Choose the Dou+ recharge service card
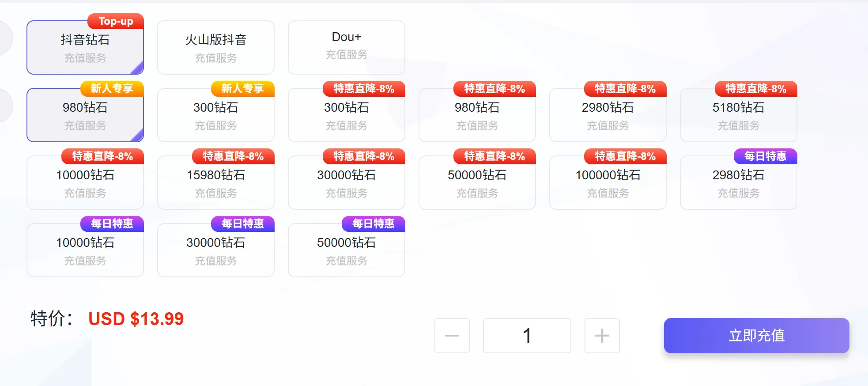868x386 pixels. (x=347, y=48)
